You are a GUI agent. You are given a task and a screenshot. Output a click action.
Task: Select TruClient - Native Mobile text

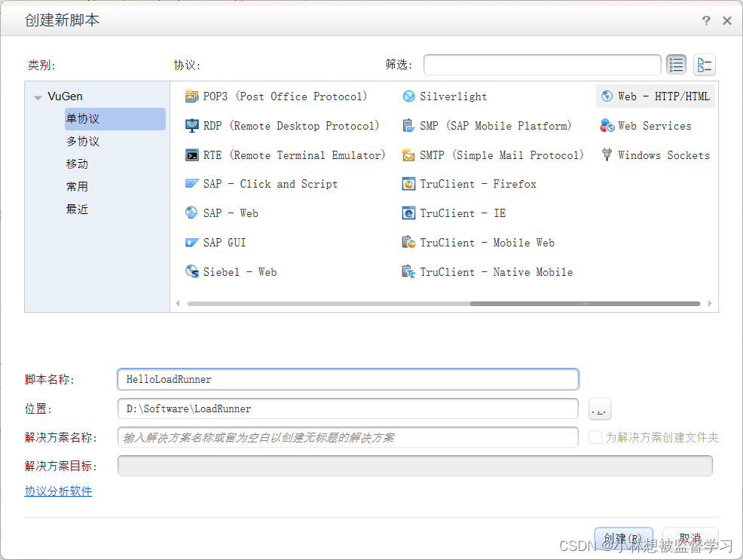pyautogui.click(x=497, y=271)
